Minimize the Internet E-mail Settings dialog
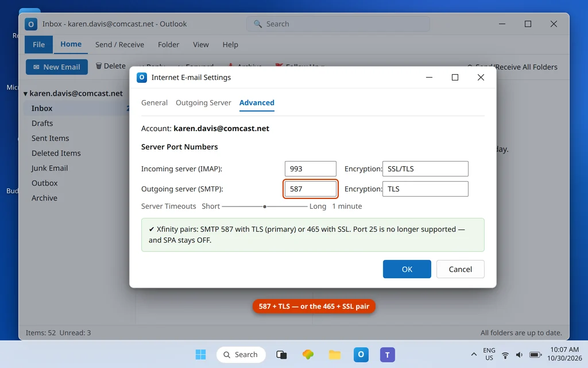 tap(430, 78)
